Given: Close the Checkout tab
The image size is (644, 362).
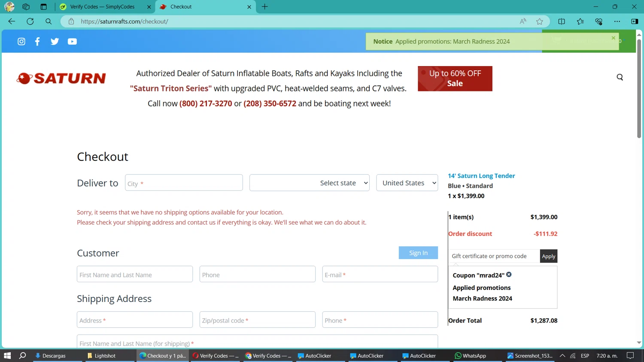Looking at the screenshot, I should coord(249,7).
